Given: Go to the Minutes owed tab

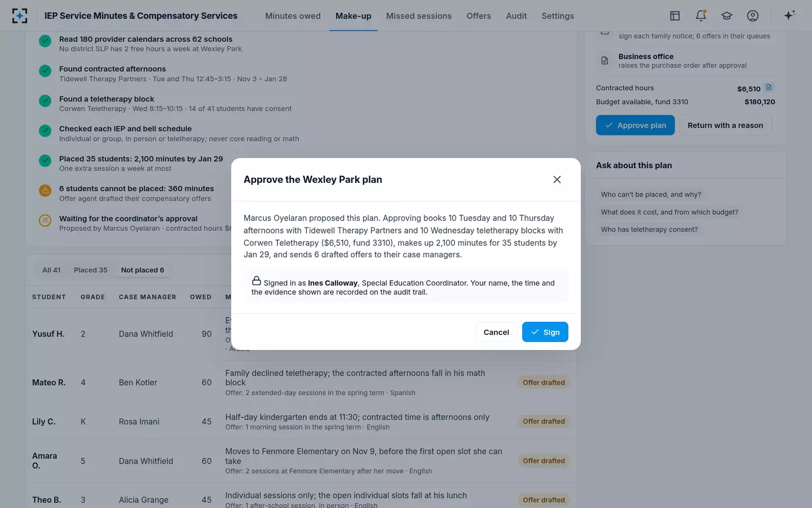Looking at the screenshot, I should tap(293, 16).
